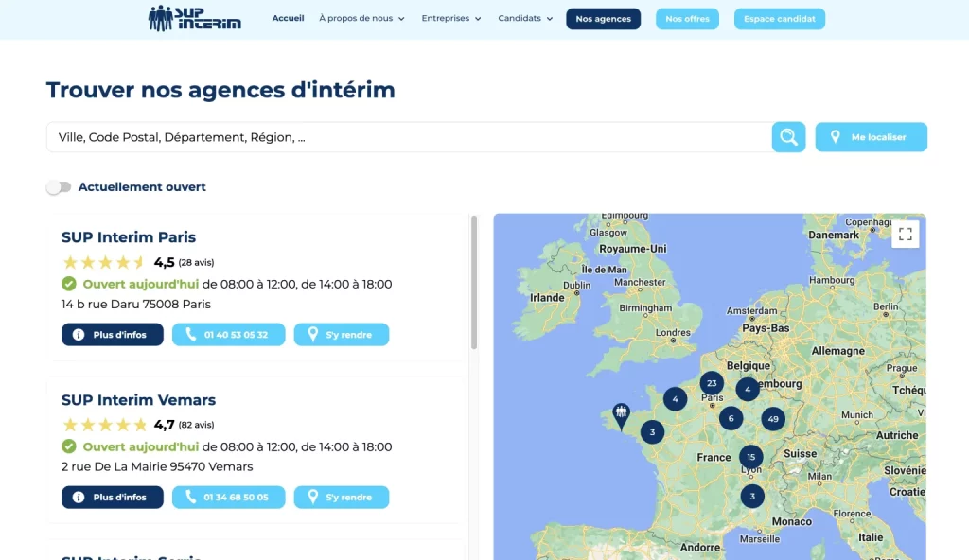Click the (82 avis) review count
Image resolution: width=969 pixels, height=560 pixels.
(x=196, y=426)
